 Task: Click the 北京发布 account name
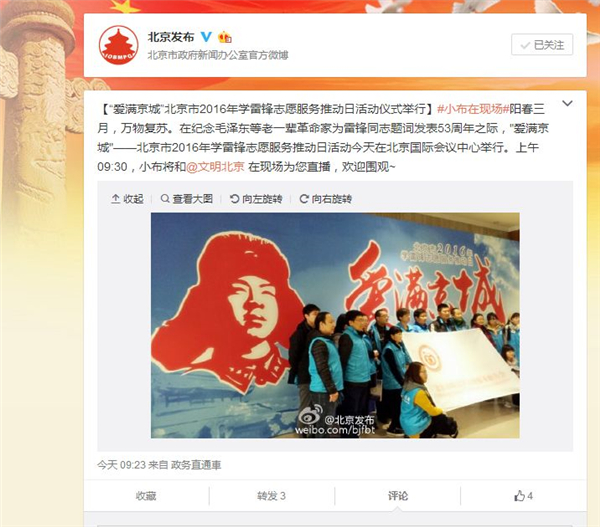[171, 37]
